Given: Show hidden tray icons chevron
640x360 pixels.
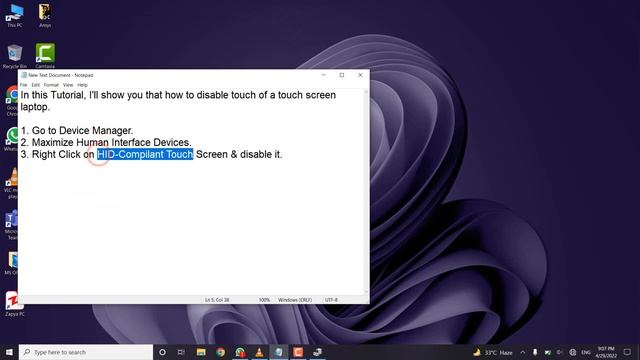Looking at the screenshot, I should click(x=522, y=352).
